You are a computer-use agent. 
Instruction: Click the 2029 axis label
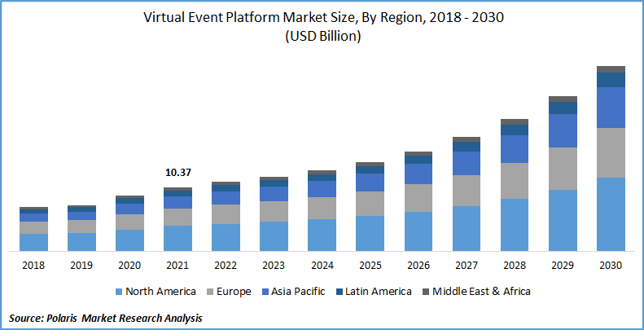coord(563,266)
